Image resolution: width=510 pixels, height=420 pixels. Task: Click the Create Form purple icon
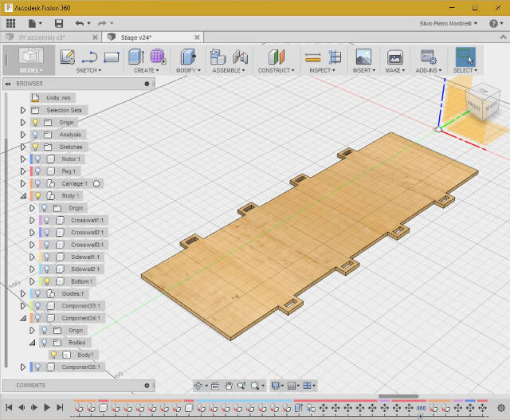coord(158,57)
